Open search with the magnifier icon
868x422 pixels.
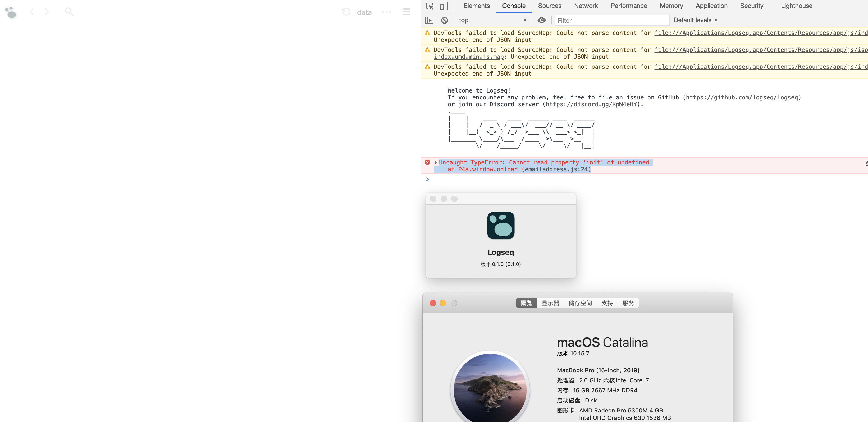69,12
